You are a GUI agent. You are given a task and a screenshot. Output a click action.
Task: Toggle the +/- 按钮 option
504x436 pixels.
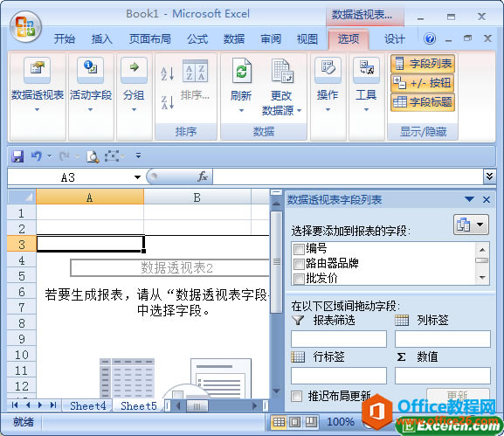coord(423,83)
